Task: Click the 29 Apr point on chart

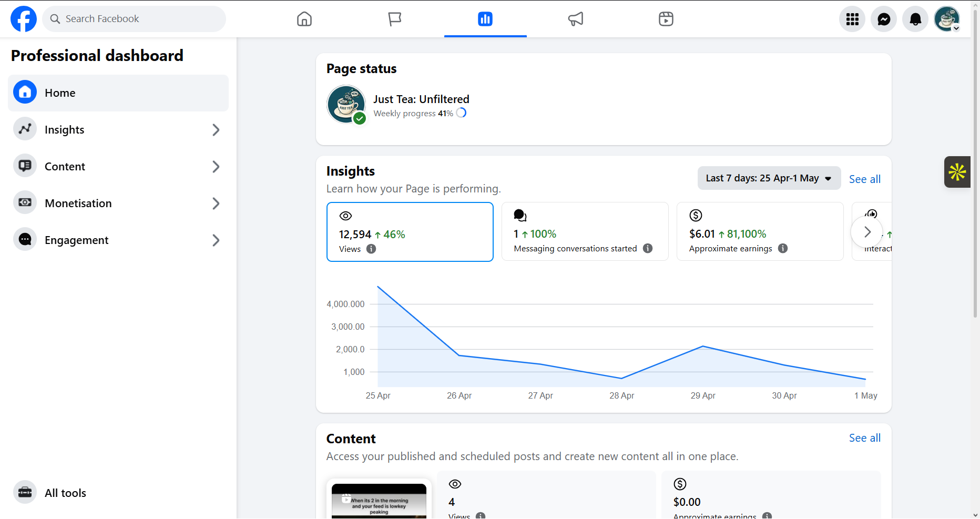Action: pyautogui.click(x=703, y=347)
